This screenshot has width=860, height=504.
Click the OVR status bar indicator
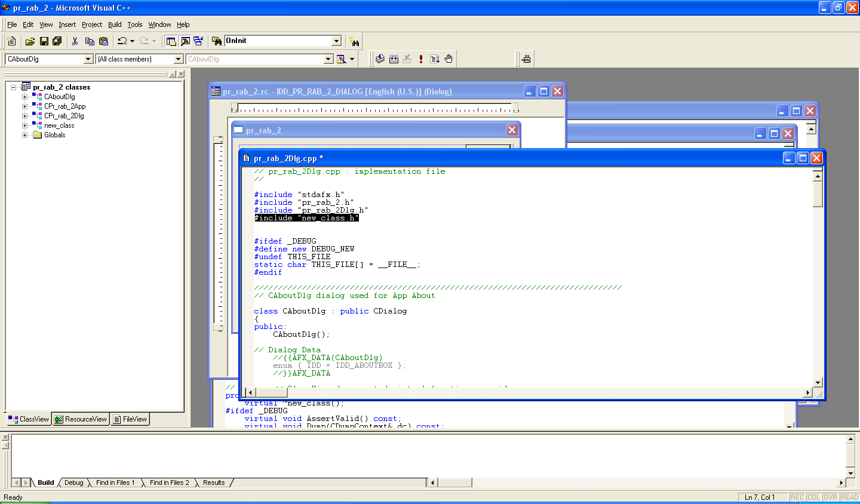click(x=831, y=497)
